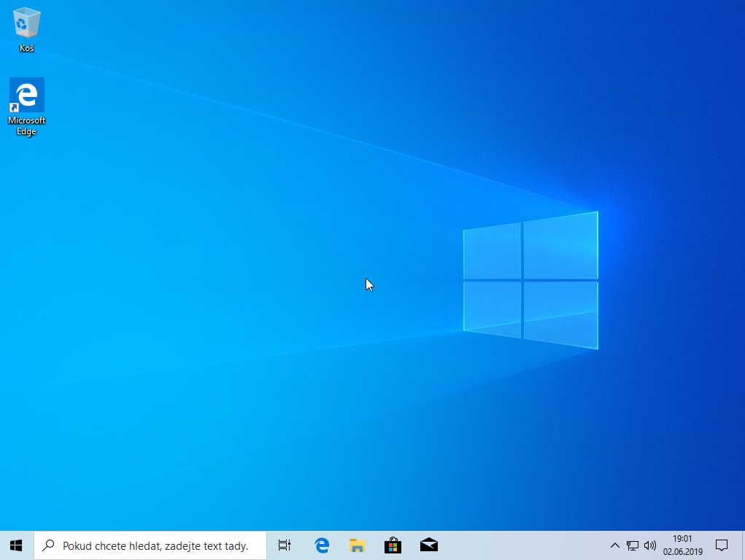Open the network status tray icon
The height and width of the screenshot is (560, 745).
(x=633, y=545)
